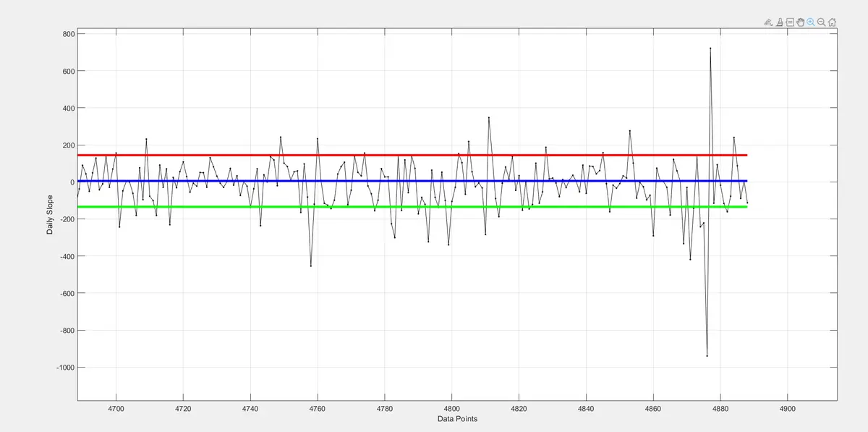Activate the Data Tips tool
Viewport: 868px width, 432px height.
[x=790, y=22]
